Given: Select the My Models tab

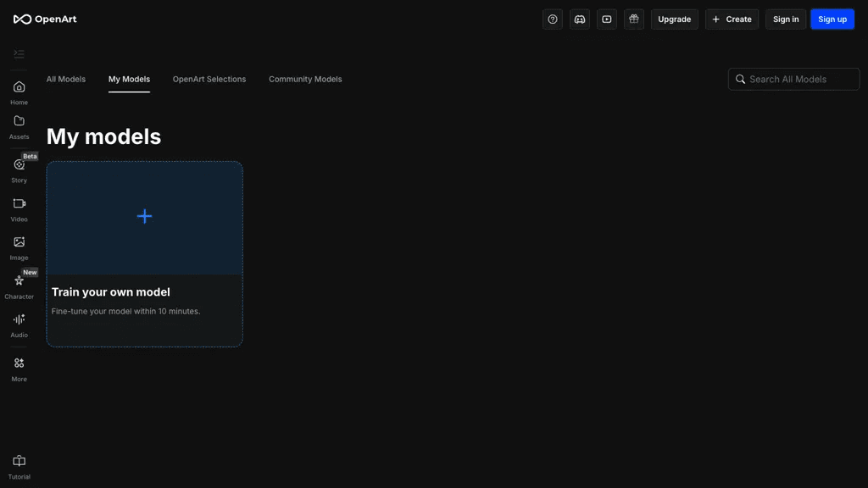Looking at the screenshot, I should pos(129,79).
